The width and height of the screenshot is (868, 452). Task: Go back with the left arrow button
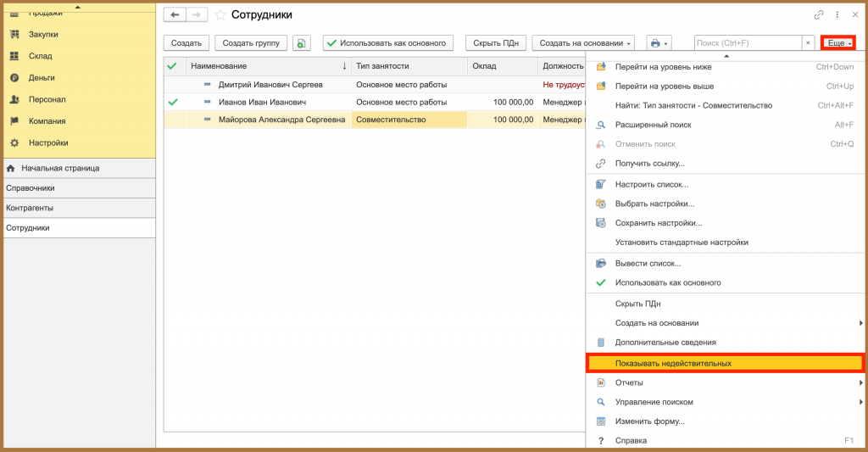click(175, 15)
